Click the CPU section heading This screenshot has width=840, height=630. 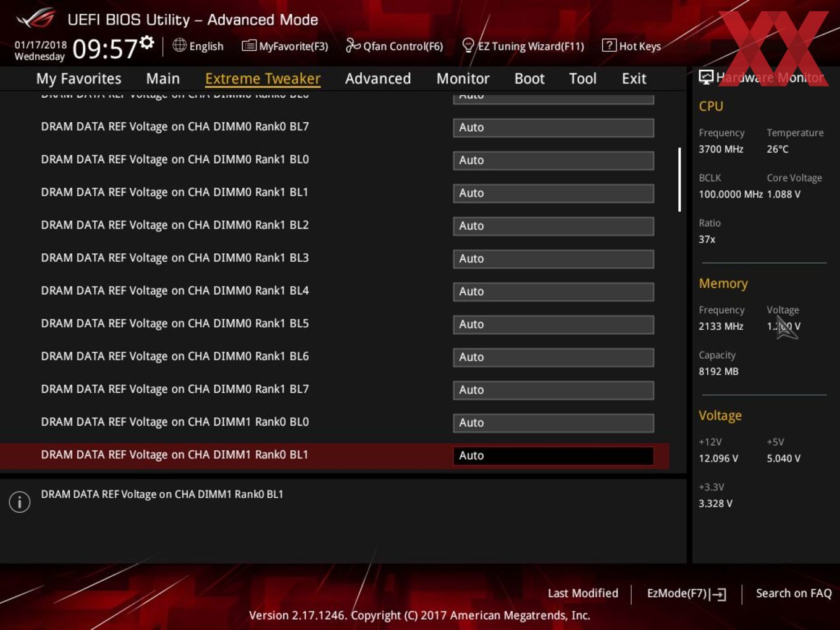click(711, 106)
